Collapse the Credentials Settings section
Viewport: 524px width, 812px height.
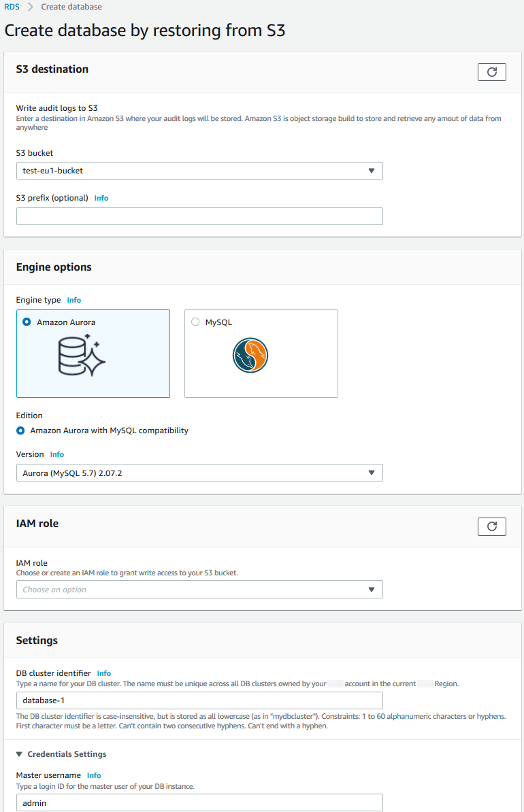coord(20,754)
